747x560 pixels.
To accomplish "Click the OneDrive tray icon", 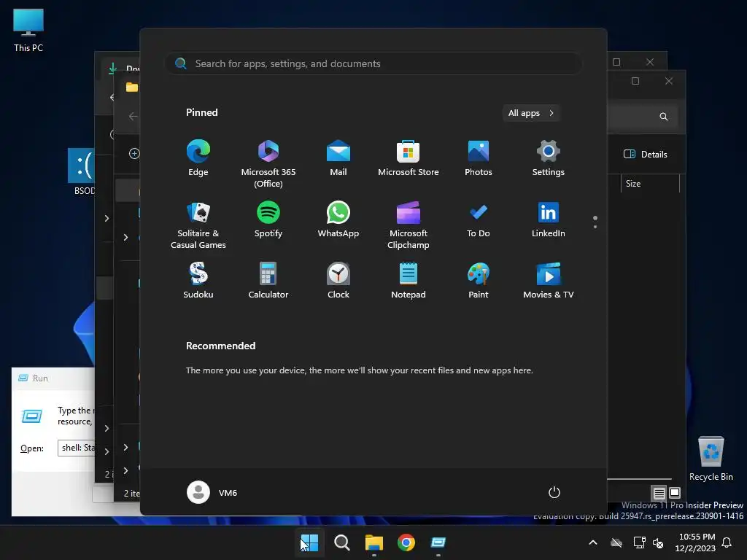I will [616, 542].
